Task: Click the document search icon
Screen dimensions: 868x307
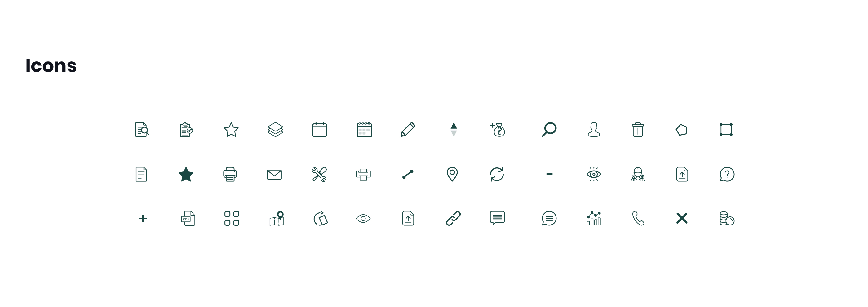Action: (x=142, y=129)
